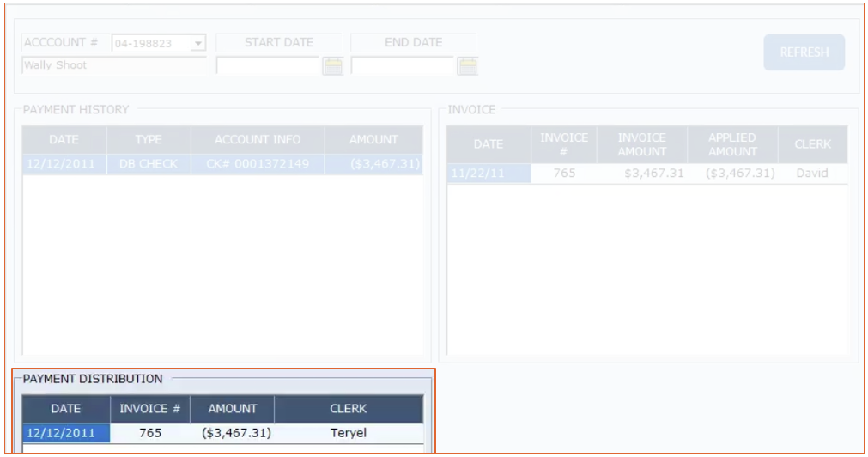Click Amount column header in Payment History
The width and height of the screenshot is (868, 457).
point(373,140)
